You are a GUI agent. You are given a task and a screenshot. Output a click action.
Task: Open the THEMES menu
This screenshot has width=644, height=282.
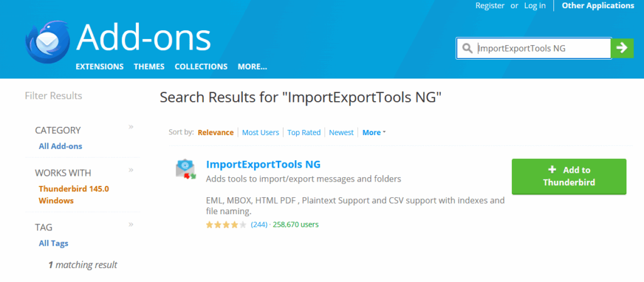(149, 67)
